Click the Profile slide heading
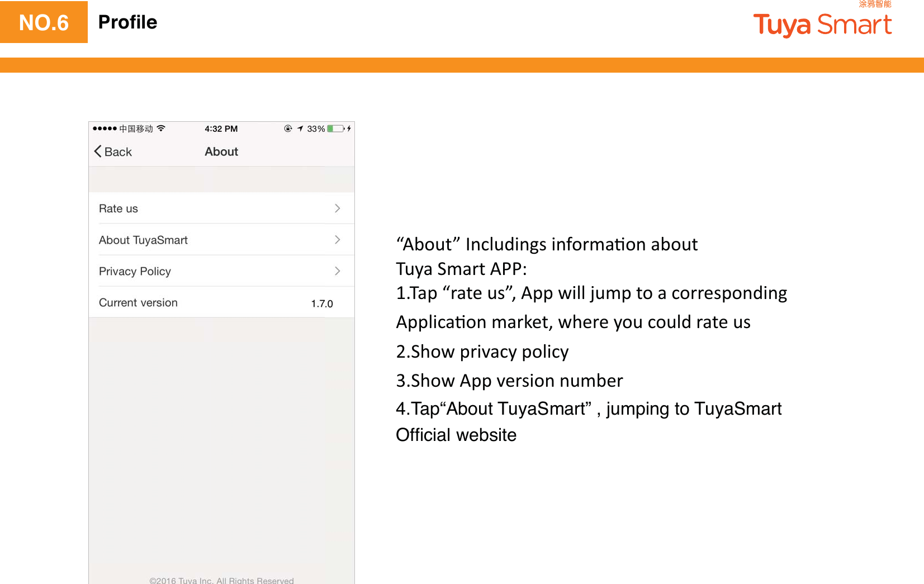Screen dimensions: 924x584 127,22
